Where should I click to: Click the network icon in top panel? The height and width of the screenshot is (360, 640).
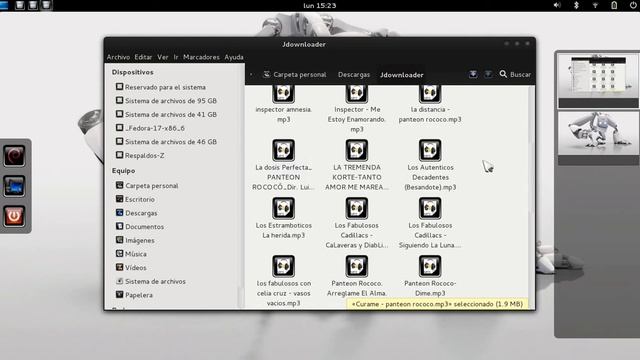coord(595,5)
